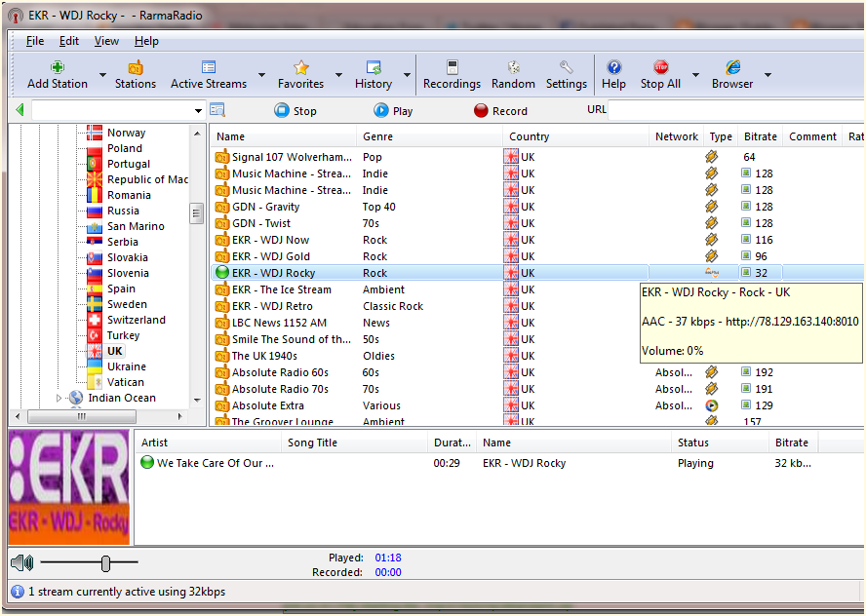Screen dimensions: 866x616
Task: Click the blue info icon in status bar
Action: pos(18,592)
